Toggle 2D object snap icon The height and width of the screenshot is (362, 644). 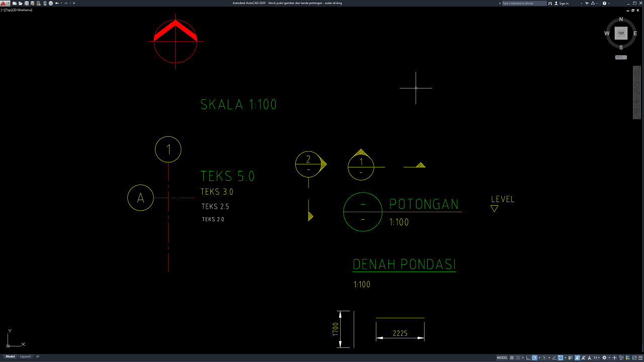(x=560, y=358)
